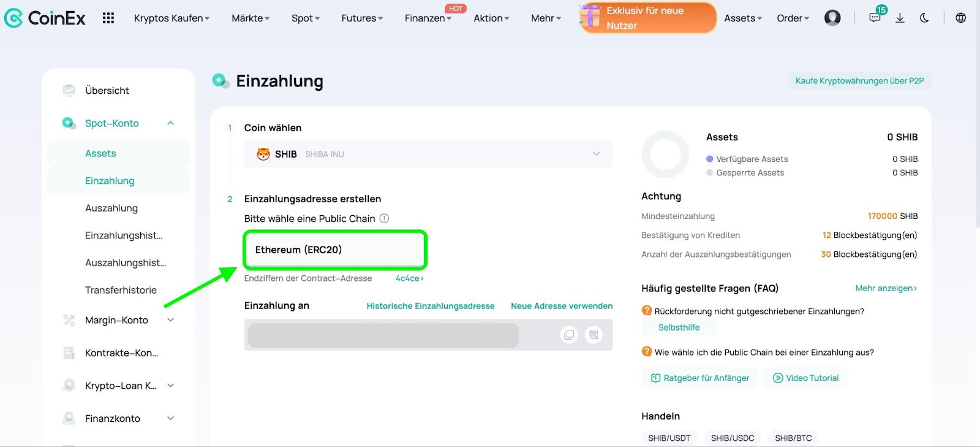The image size is (980, 447).
Task: Open the Futures dropdown menu
Action: (x=362, y=18)
